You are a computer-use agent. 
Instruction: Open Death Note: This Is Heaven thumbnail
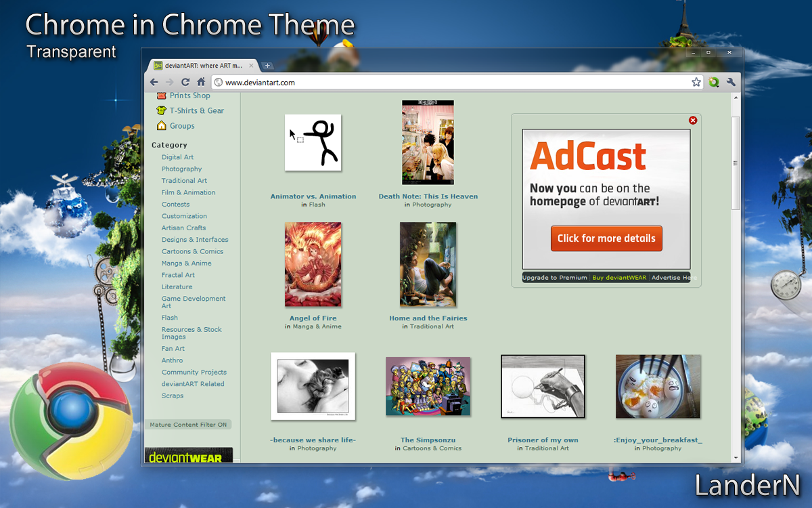tap(428, 142)
